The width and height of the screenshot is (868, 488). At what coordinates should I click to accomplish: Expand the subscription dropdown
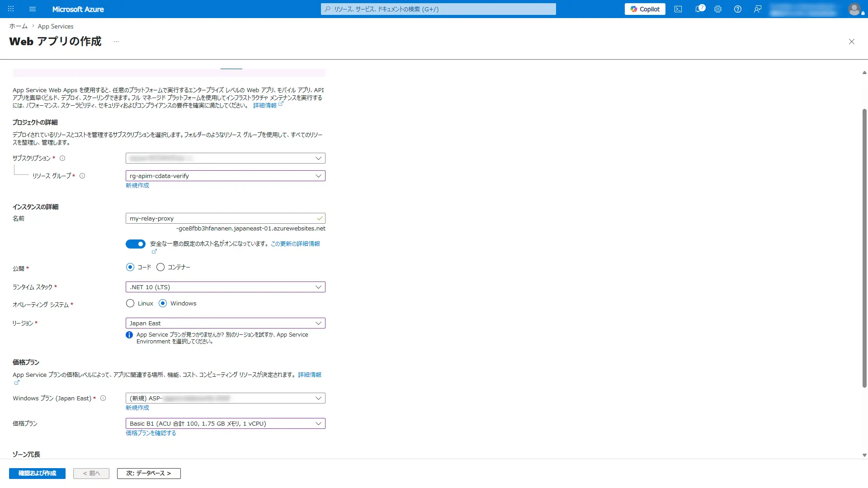coord(225,158)
